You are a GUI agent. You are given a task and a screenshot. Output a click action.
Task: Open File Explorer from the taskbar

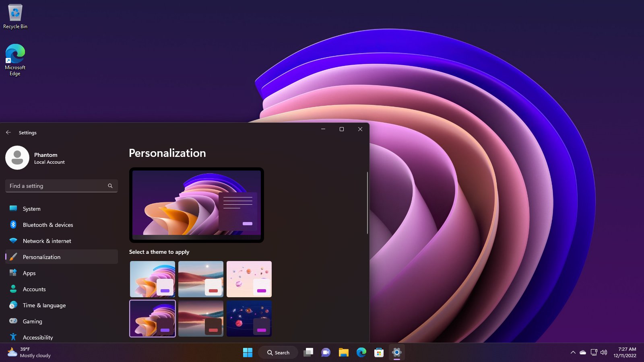(343, 353)
